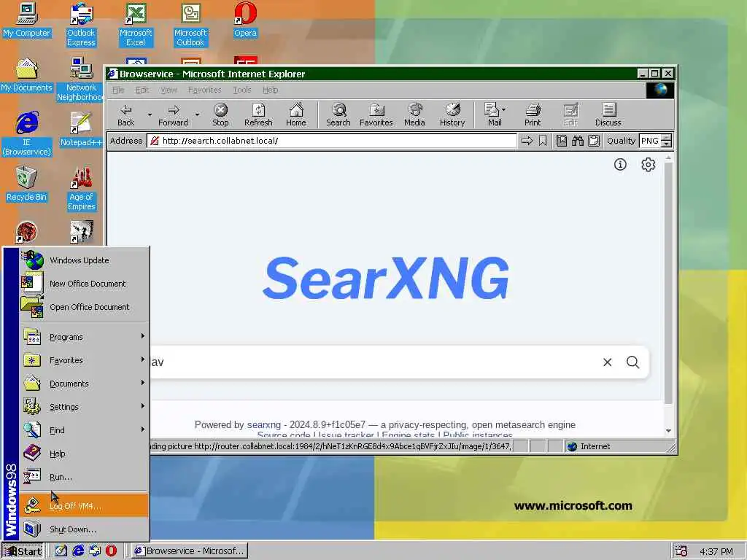Screen dimensions: 747x560
Task: Stop loading the page
Action: 220,115
